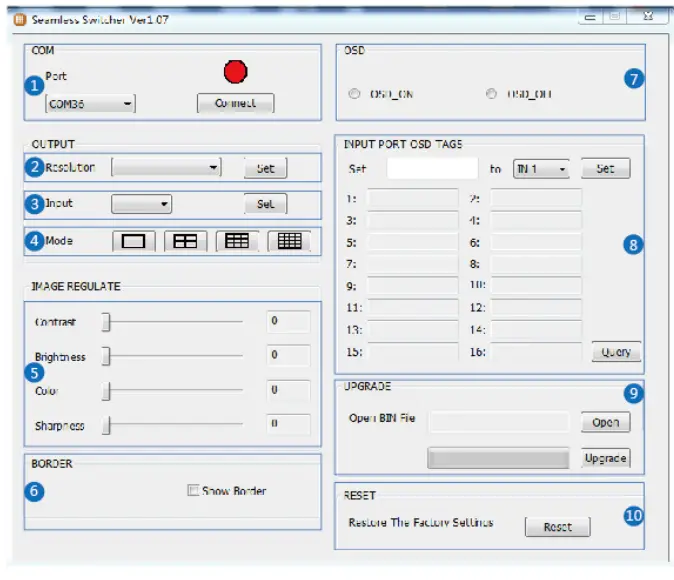Click the Sharpness value field
The image size is (674, 580).
(288, 424)
